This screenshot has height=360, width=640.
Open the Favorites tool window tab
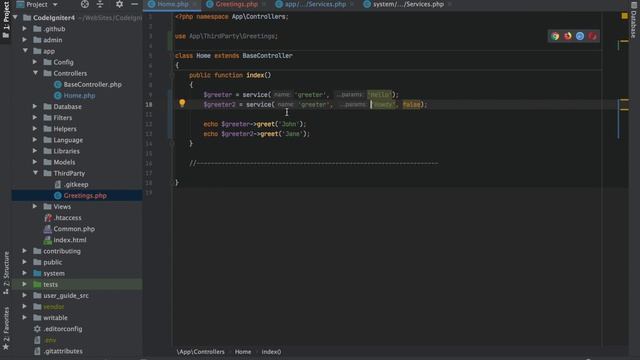(x=6, y=329)
